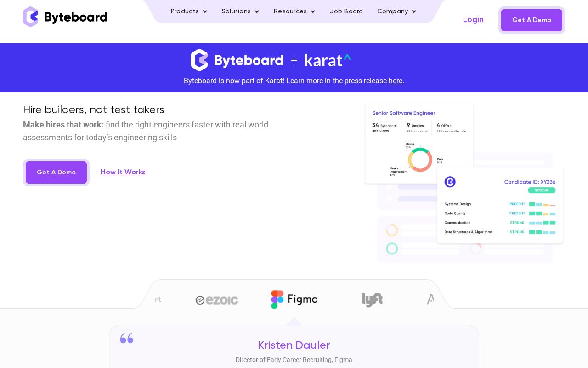This screenshot has width=588, height=368.
Task: Click the quotation mark icon above the testimonial
Action: click(x=127, y=338)
